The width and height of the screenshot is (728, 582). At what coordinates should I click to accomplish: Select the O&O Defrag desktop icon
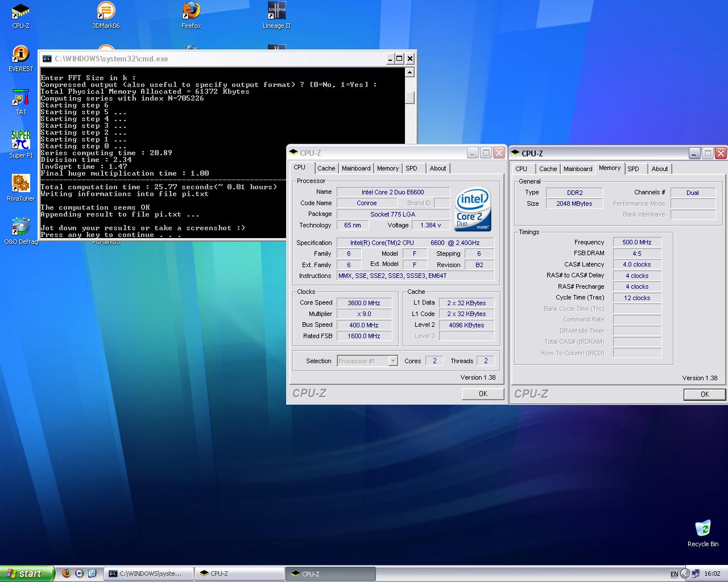click(20, 231)
